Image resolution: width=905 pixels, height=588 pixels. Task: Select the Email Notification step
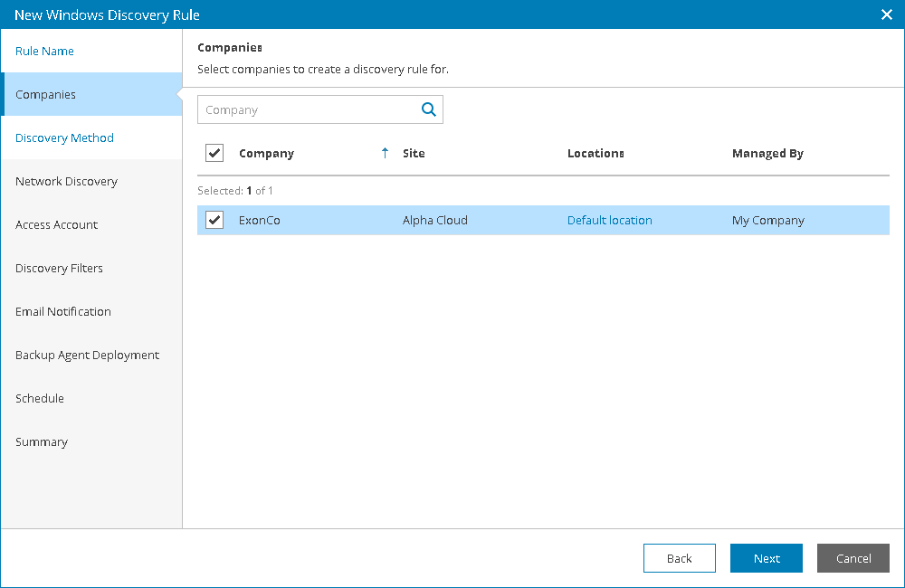63,312
